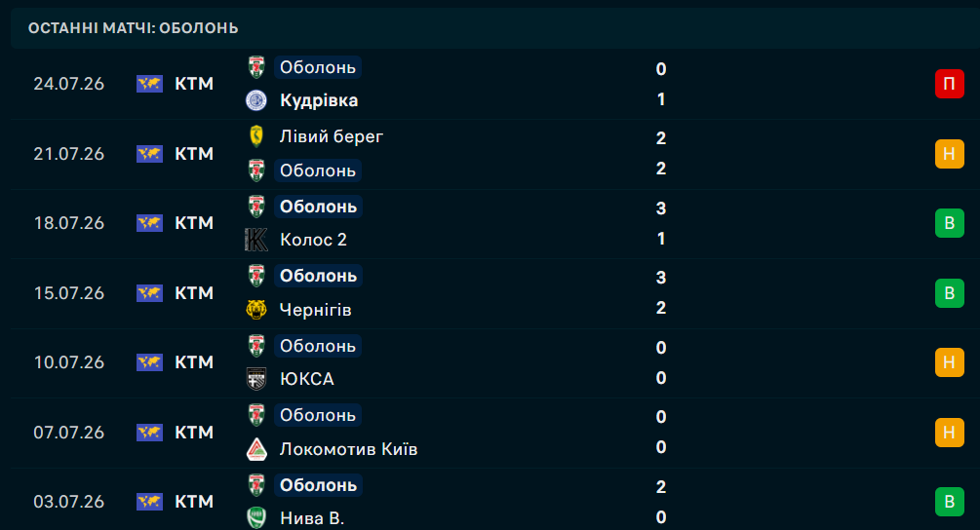
Task: Open the Лівий берег team link
Action: tap(332, 136)
